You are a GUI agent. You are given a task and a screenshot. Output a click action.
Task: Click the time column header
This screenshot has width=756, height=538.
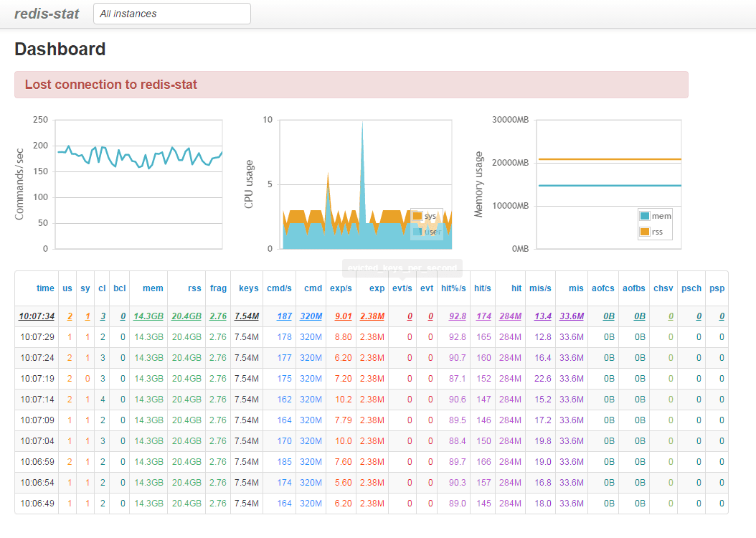[x=45, y=288]
